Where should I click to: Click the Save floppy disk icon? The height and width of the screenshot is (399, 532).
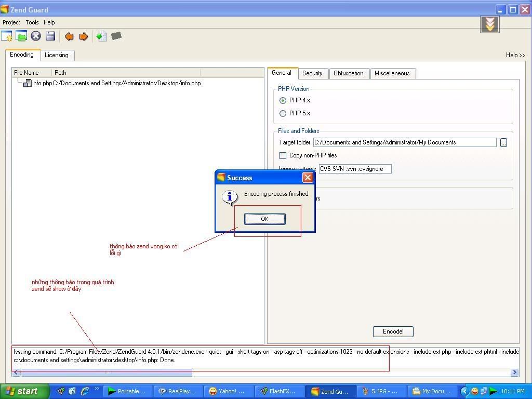click(x=50, y=36)
